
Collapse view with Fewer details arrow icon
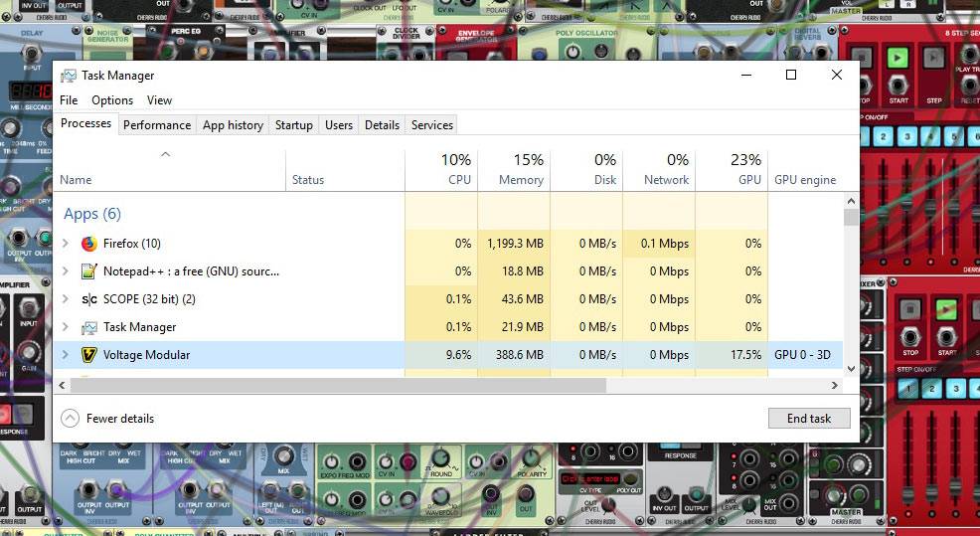70,419
